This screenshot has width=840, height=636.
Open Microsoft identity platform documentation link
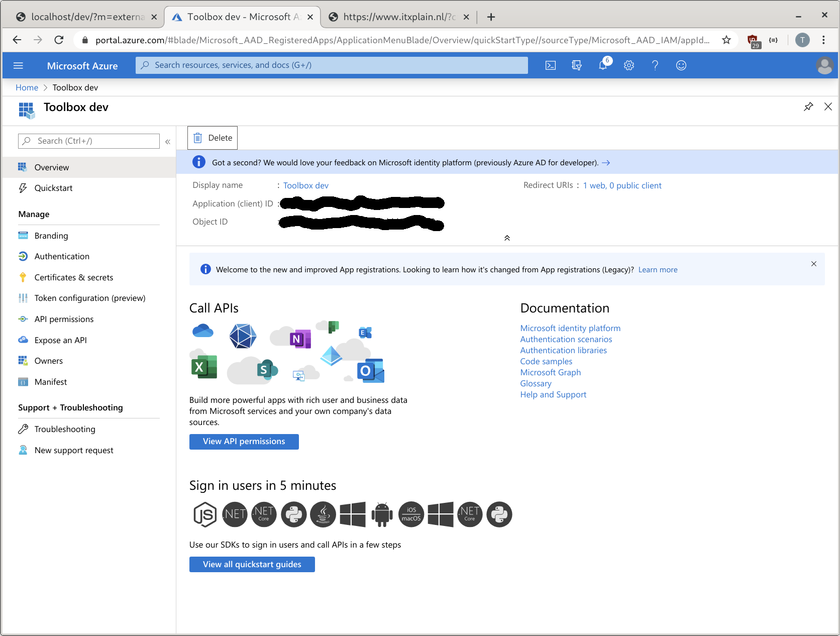[570, 328]
